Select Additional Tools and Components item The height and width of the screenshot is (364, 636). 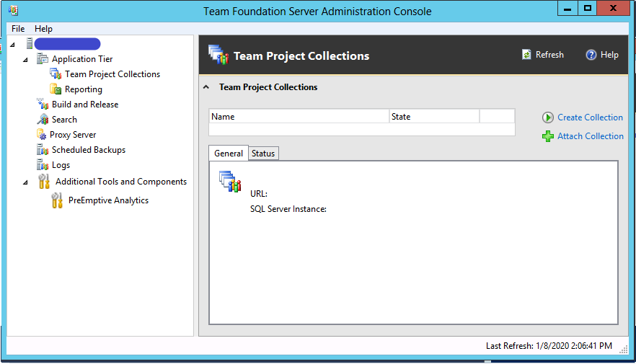pyautogui.click(x=121, y=182)
